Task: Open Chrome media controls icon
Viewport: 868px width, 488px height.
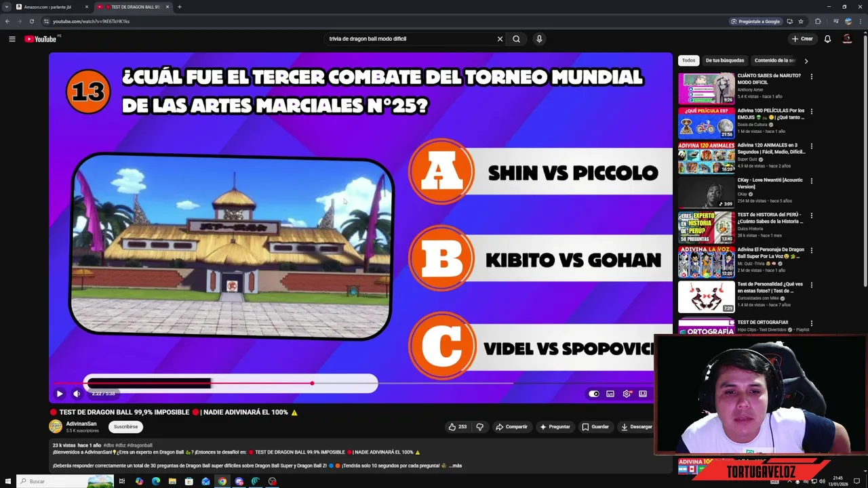Action: 837,21
